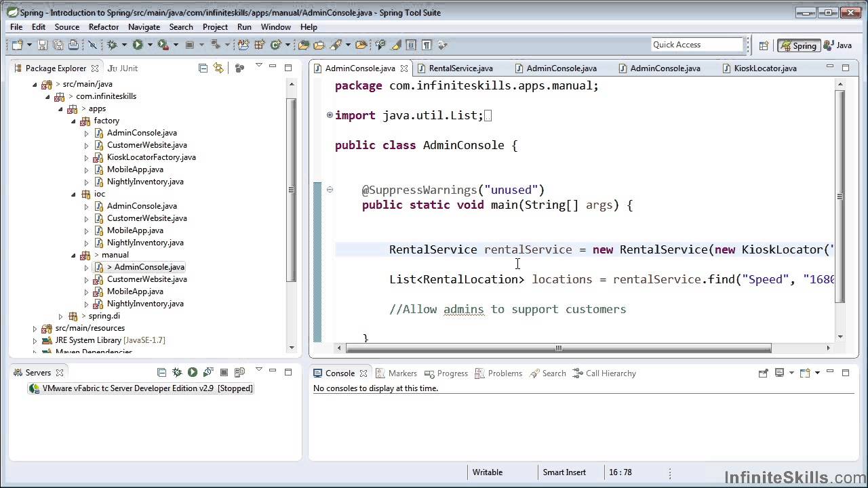The image size is (868, 488).
Task: Click the Search flashlight toolbar icon
Action: click(x=335, y=45)
